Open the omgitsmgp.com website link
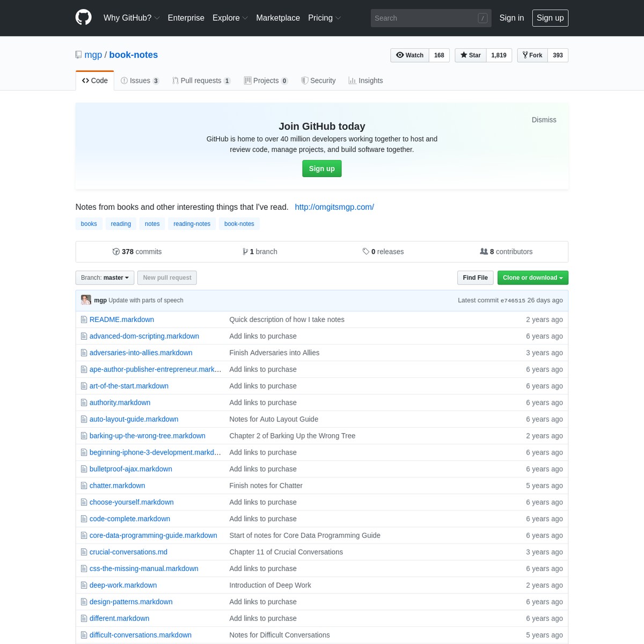Viewport: 644px width, 644px height. click(334, 207)
